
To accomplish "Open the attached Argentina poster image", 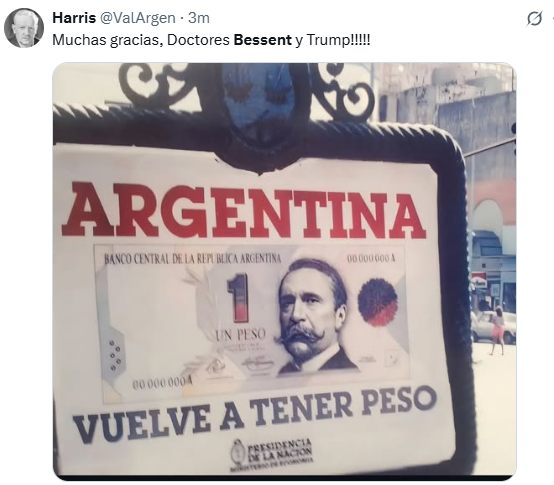I will coord(284,271).
